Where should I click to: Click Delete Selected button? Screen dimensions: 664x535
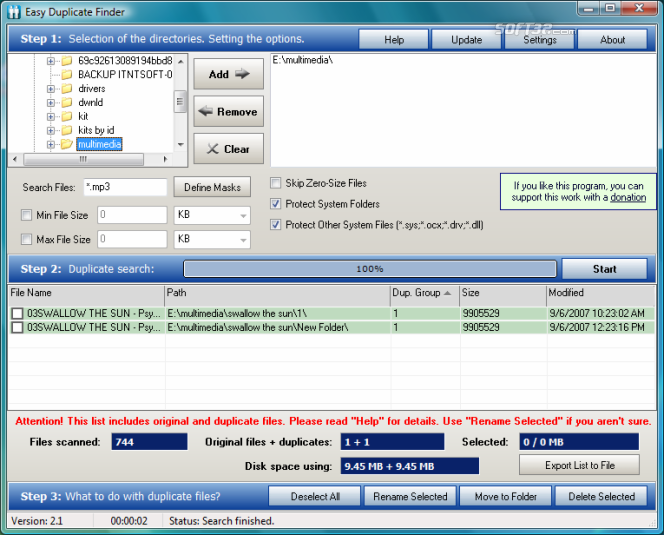click(x=601, y=496)
